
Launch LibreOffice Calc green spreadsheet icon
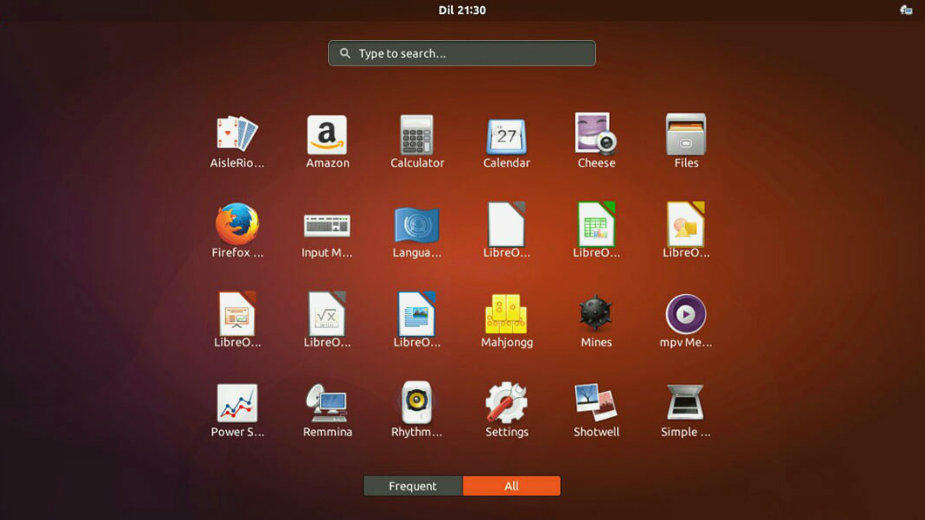(596, 224)
